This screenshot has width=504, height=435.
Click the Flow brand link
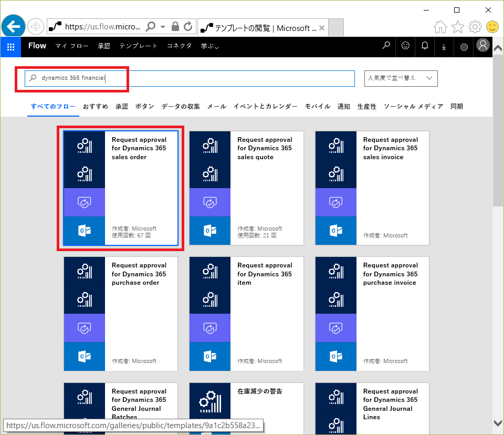coord(37,46)
